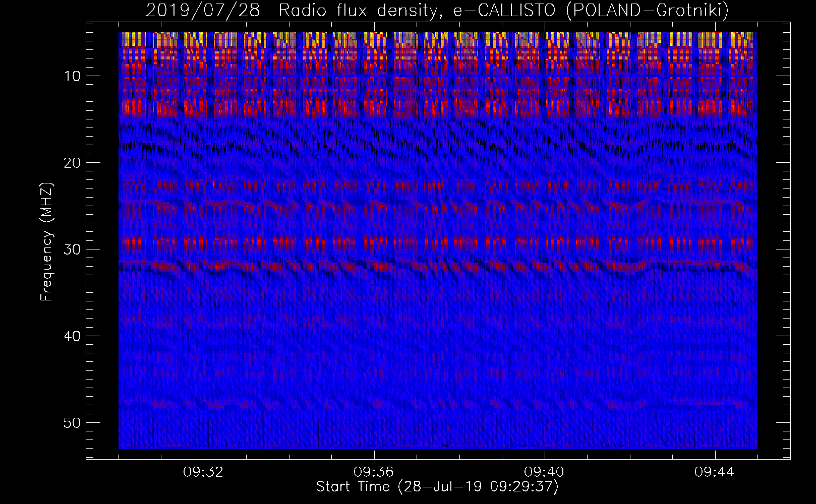816x504 pixels.
Task: Click the 'Start Time (28-Jul-19 09:29:37)' label
Action: point(437,487)
